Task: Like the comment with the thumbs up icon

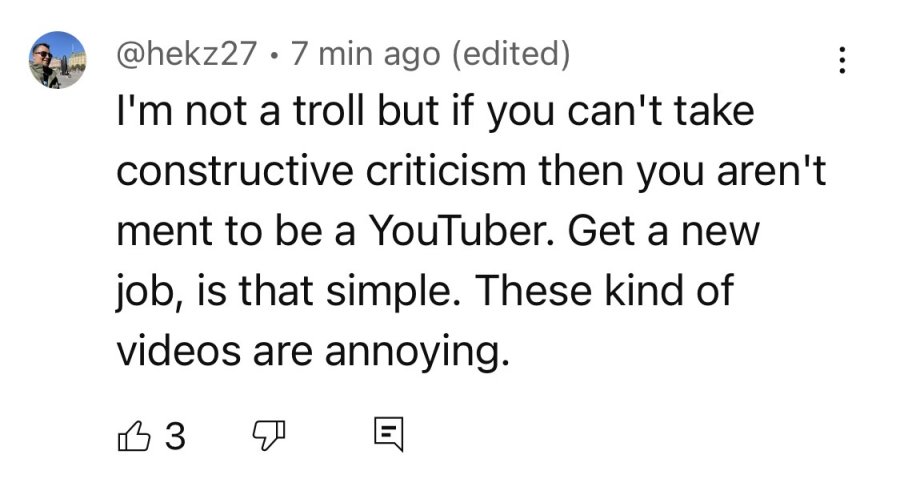Action: (x=134, y=436)
